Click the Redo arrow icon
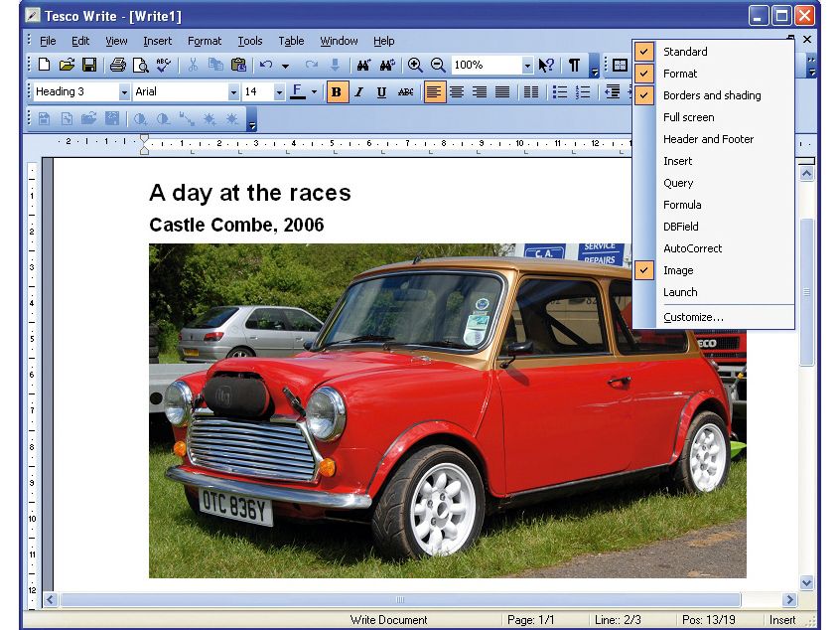Screen dimensions: 840x630 312,65
